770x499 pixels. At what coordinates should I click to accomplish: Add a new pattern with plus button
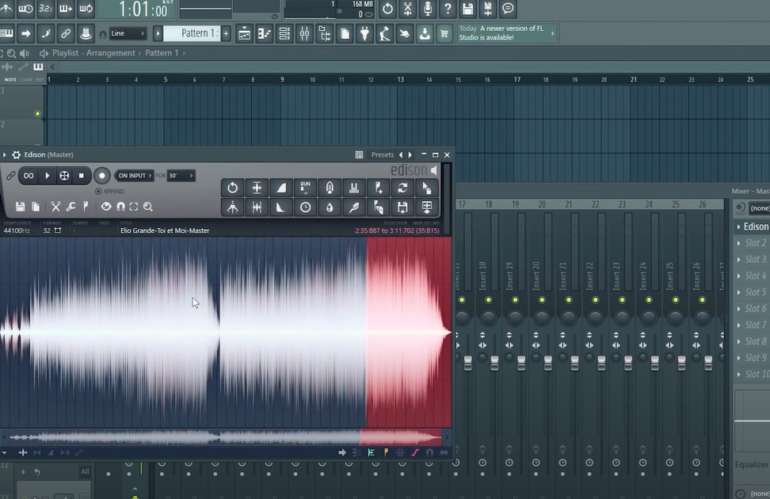[226, 33]
